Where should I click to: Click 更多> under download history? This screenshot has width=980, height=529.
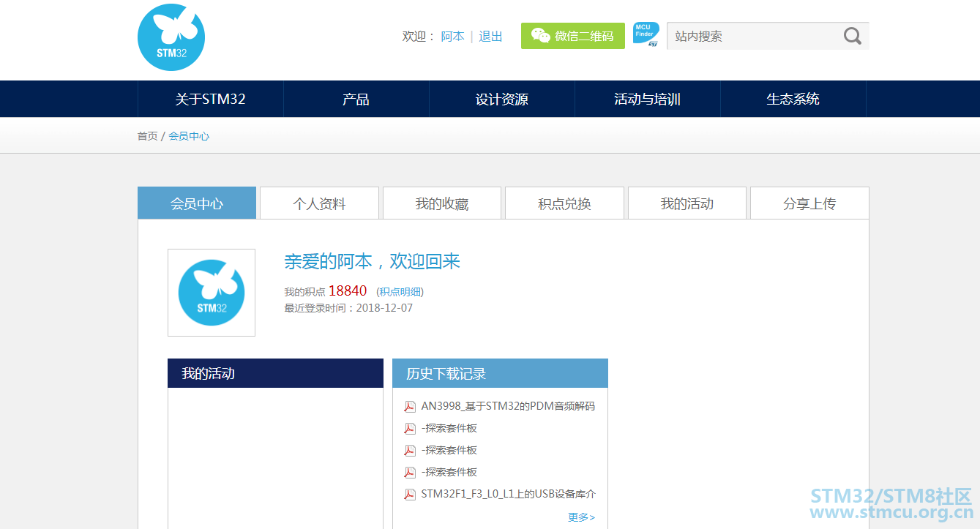581,517
